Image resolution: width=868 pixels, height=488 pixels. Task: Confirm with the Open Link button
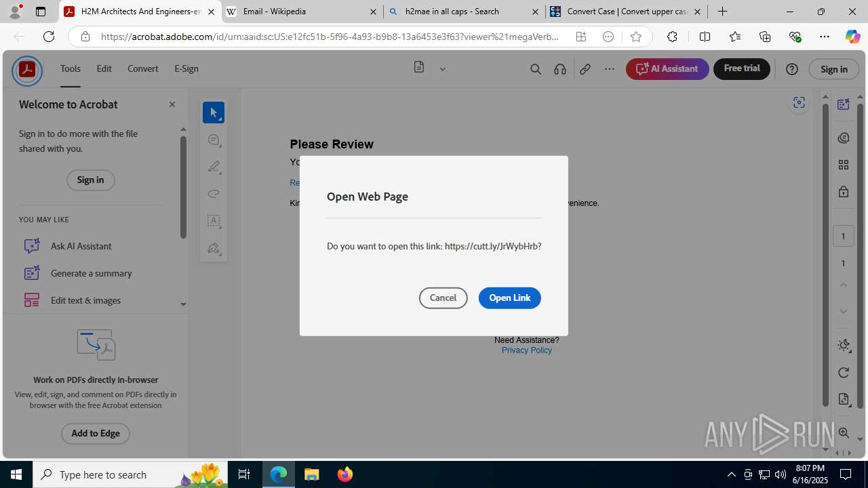510,298
